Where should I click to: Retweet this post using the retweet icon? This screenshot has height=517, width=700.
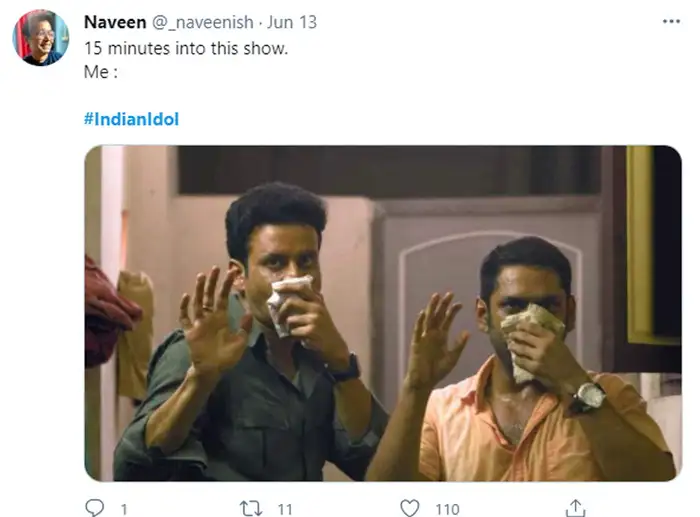pyautogui.click(x=250, y=509)
